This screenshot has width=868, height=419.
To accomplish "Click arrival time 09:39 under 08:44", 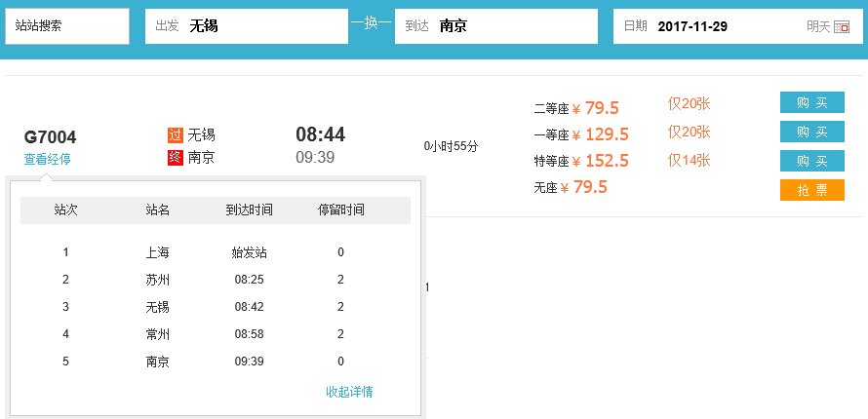I will 315,158.
